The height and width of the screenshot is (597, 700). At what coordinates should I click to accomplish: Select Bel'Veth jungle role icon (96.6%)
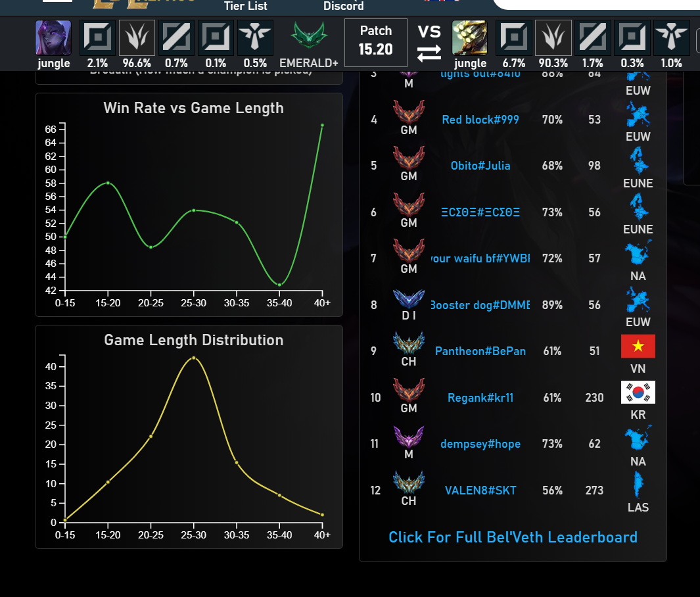point(137,37)
